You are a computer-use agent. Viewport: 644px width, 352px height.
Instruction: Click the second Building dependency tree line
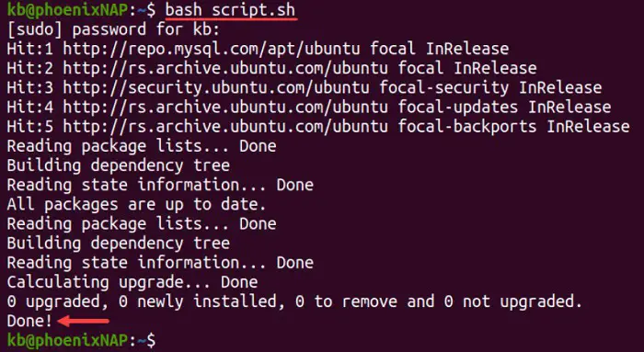point(119,244)
